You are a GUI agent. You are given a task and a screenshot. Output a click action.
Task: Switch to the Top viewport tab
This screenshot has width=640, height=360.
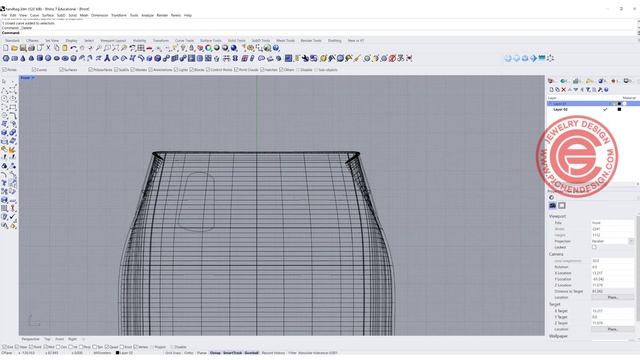tap(47, 339)
